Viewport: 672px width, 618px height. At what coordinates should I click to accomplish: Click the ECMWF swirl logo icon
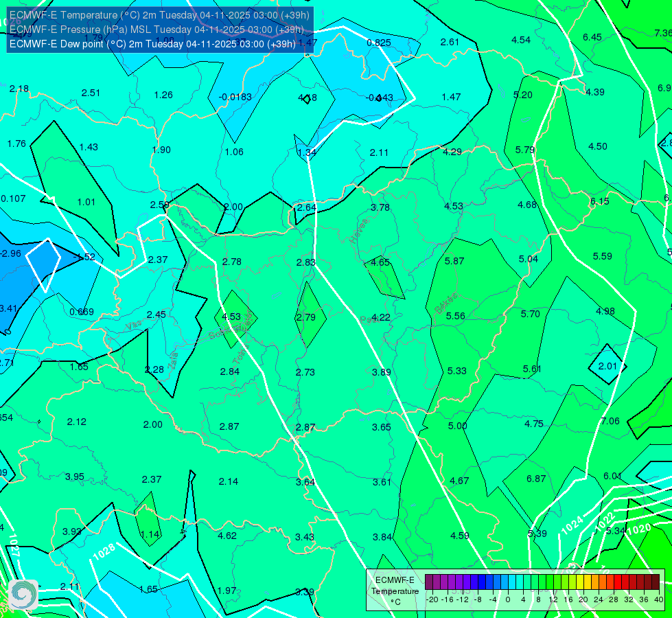tap(23, 594)
